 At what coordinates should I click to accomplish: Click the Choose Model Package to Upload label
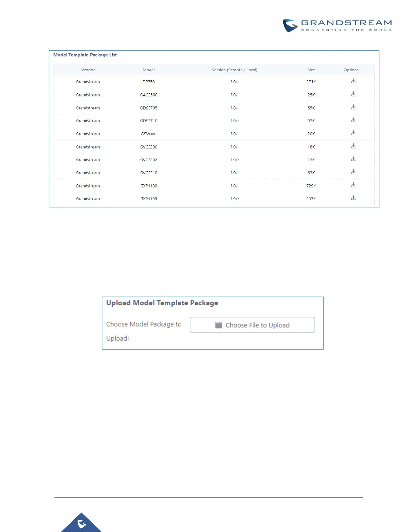[144, 331]
